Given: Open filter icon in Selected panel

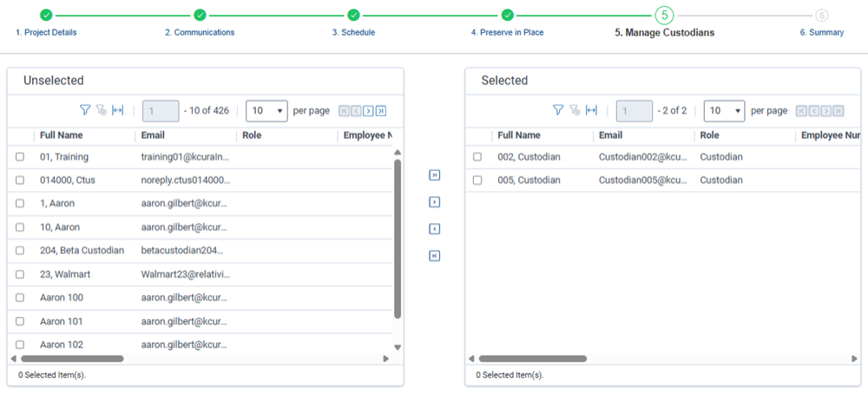Looking at the screenshot, I should click(558, 110).
